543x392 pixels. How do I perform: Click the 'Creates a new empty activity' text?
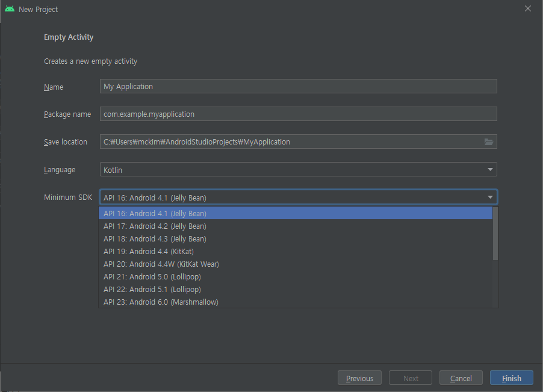point(90,61)
